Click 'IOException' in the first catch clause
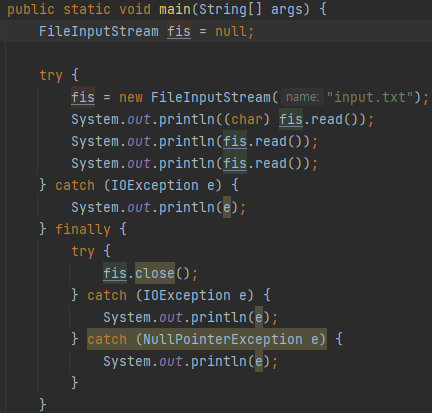 [155, 185]
